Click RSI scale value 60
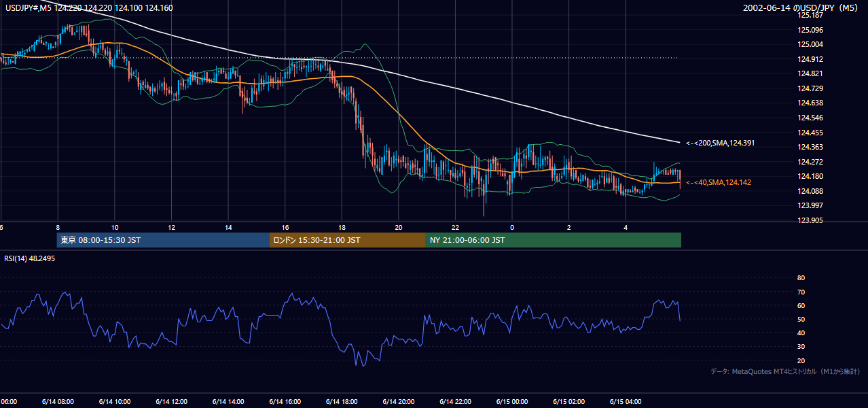The image size is (868, 408). (801, 305)
